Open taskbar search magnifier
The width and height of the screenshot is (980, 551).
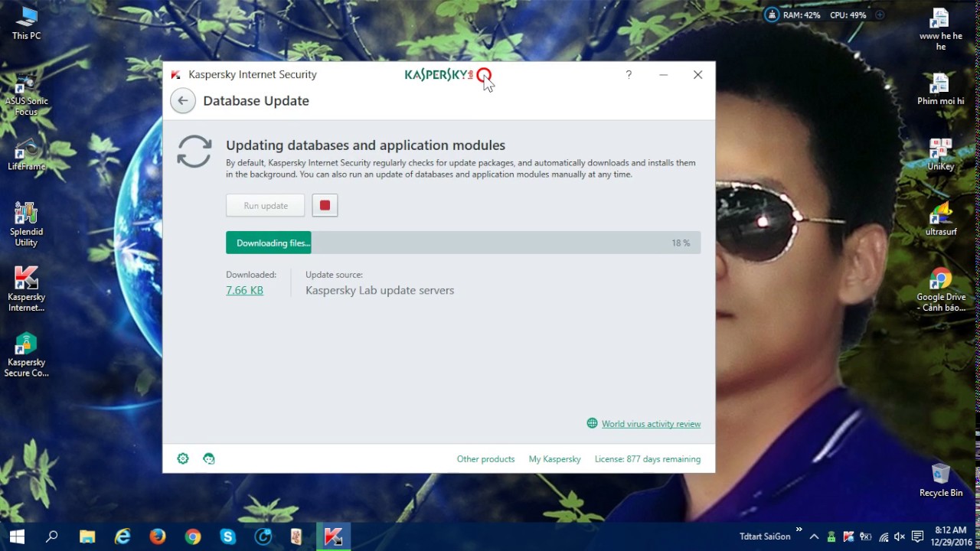tap(51, 536)
